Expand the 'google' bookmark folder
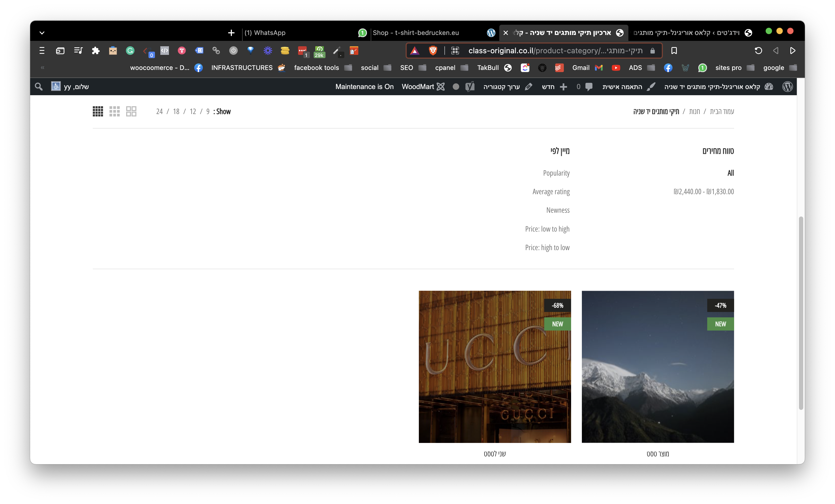 [x=780, y=68]
